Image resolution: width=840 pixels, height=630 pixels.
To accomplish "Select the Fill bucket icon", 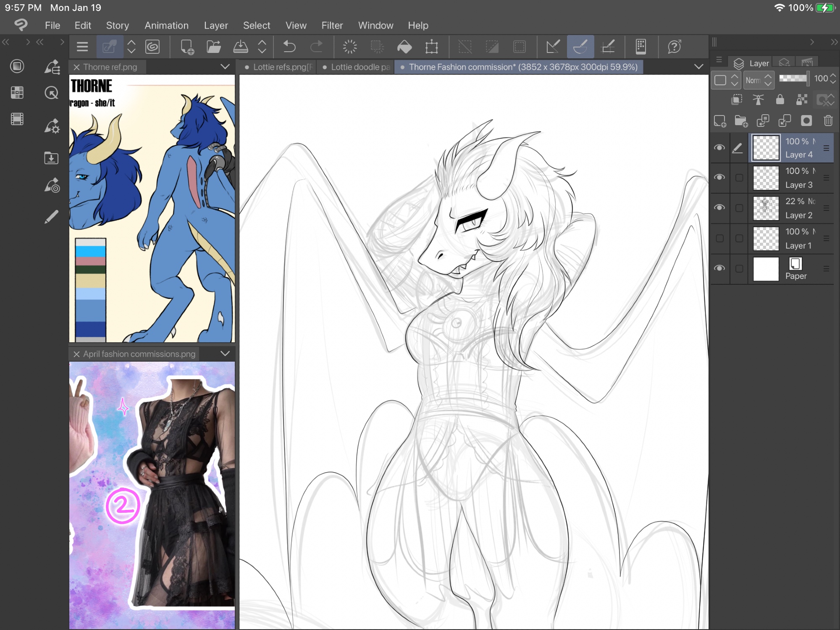I will click(404, 47).
